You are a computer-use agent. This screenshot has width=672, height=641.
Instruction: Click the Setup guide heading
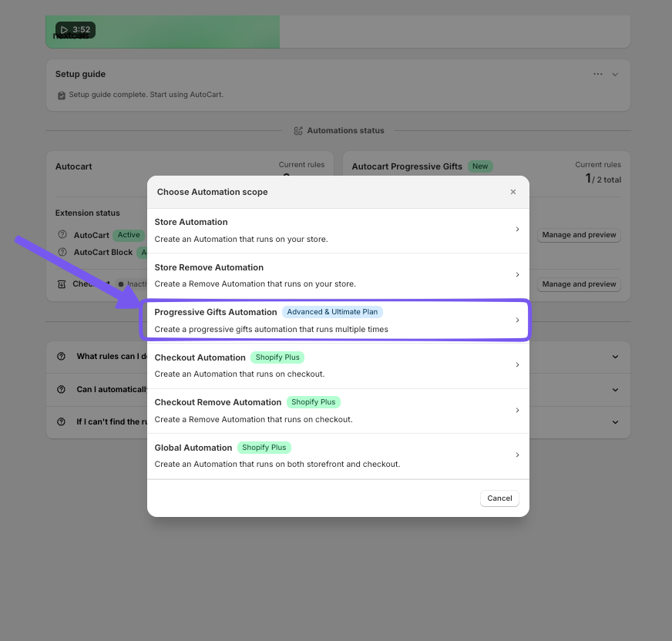click(x=80, y=74)
